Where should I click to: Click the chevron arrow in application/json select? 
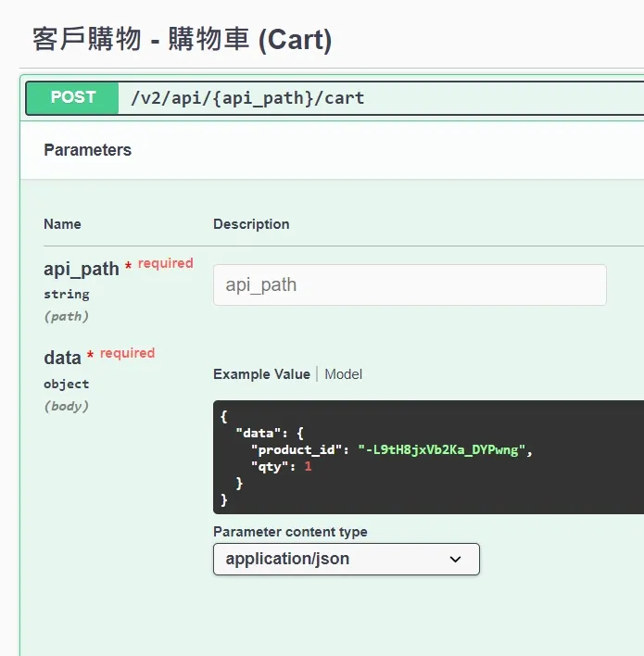click(x=455, y=559)
